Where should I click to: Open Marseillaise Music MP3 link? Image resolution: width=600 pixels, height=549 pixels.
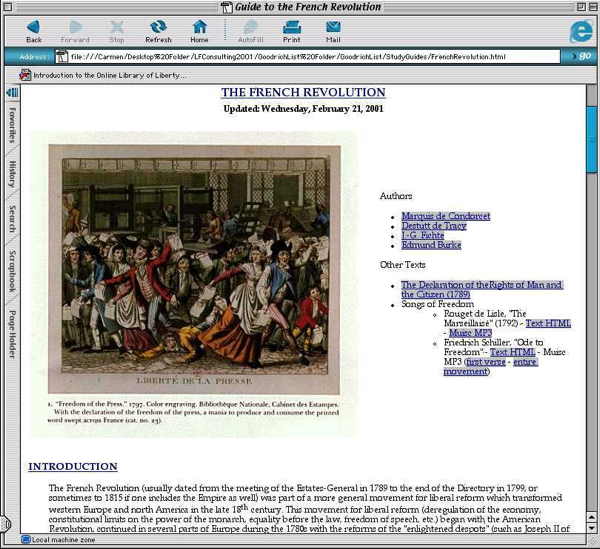tap(470, 333)
